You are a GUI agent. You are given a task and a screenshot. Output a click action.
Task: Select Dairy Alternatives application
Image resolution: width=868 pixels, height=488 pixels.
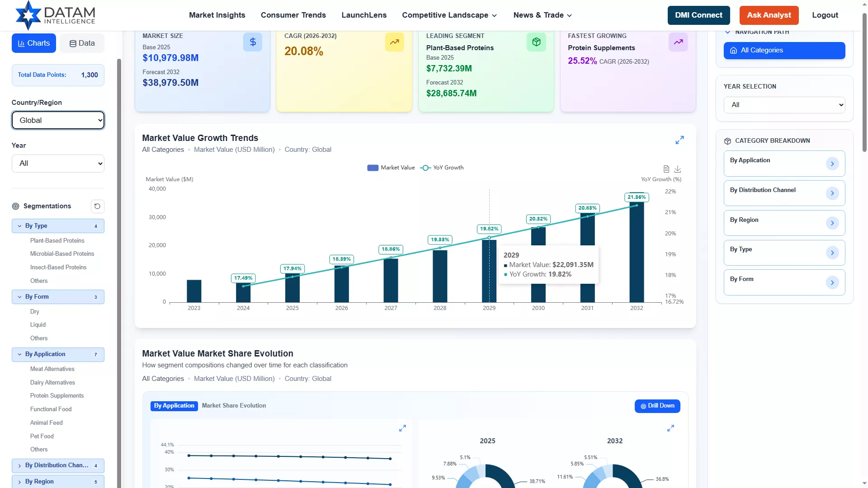pos(53,383)
